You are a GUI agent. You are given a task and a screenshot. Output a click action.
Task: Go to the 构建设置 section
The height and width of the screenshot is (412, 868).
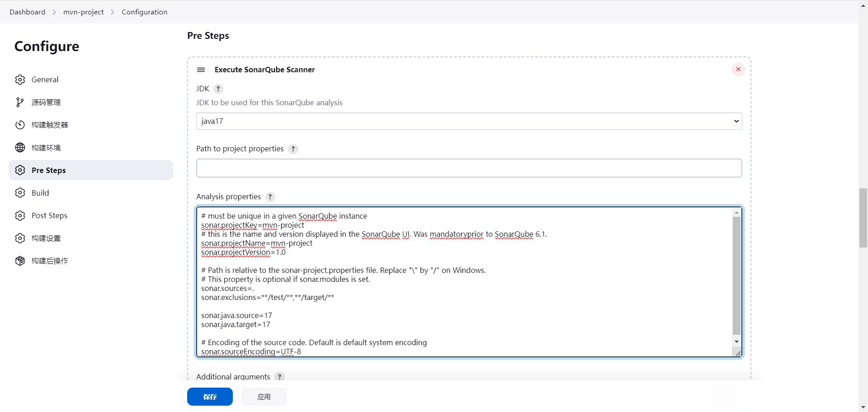[91, 238]
